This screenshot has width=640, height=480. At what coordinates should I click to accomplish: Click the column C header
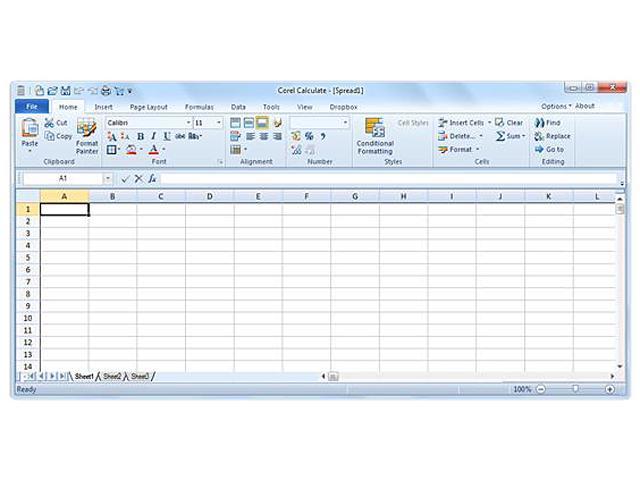pyautogui.click(x=161, y=196)
